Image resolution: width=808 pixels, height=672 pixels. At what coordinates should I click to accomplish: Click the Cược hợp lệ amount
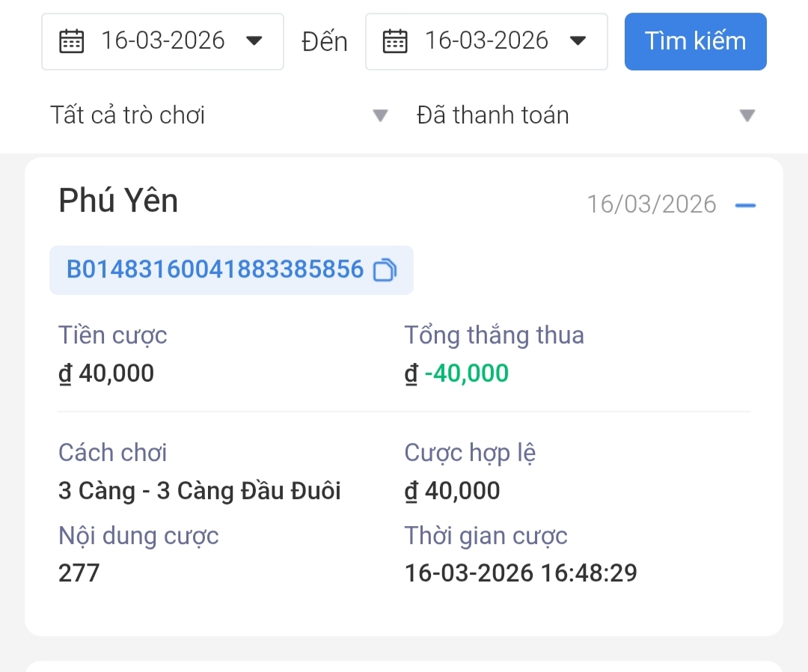point(452,491)
